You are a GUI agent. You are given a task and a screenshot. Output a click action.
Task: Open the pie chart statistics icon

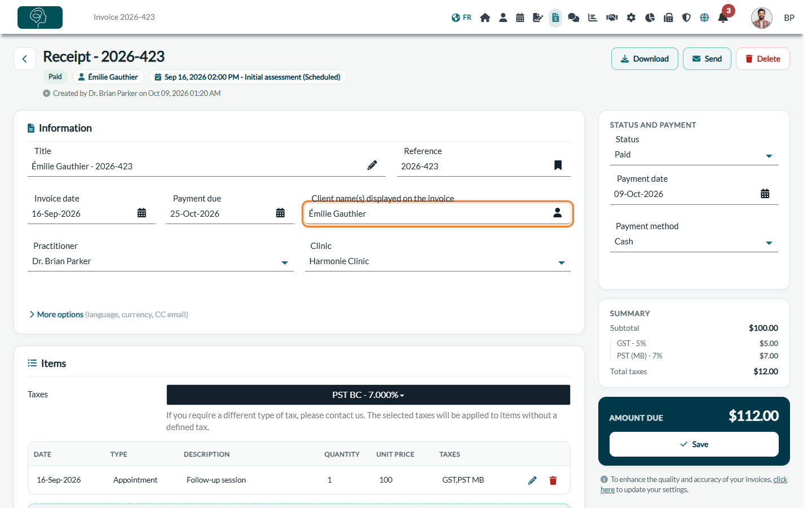point(650,17)
